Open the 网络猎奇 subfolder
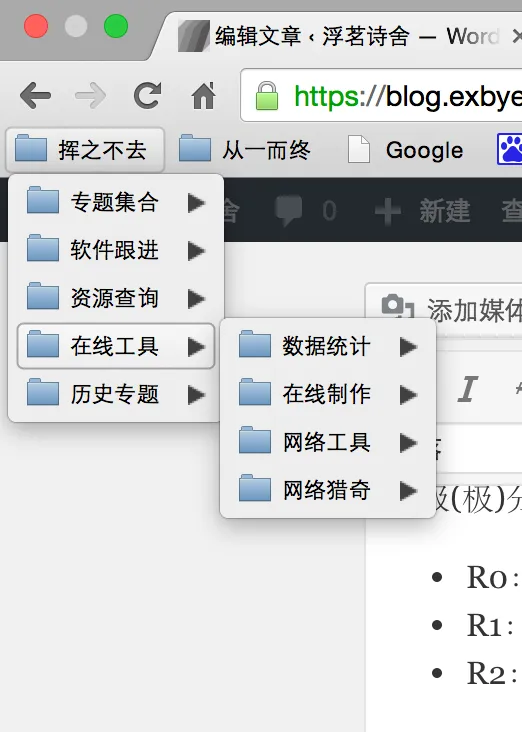The height and width of the screenshot is (732, 522). click(328, 491)
